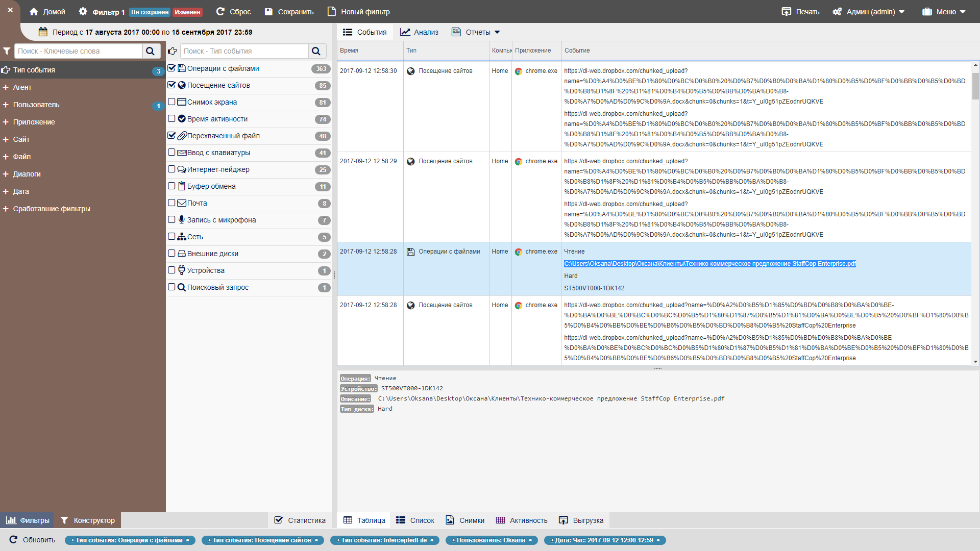Click the Home icon in top bar
The image size is (980, 551).
(34, 12)
